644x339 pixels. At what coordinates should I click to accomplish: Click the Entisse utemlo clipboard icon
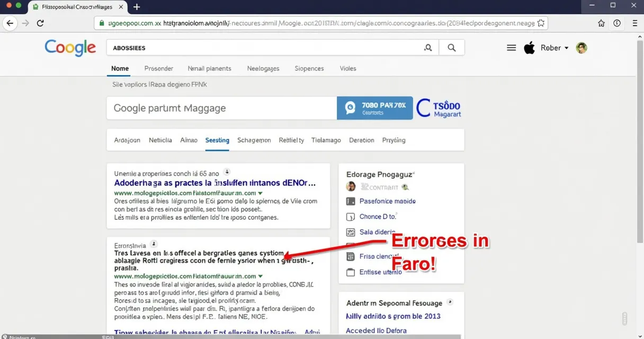[x=351, y=272]
